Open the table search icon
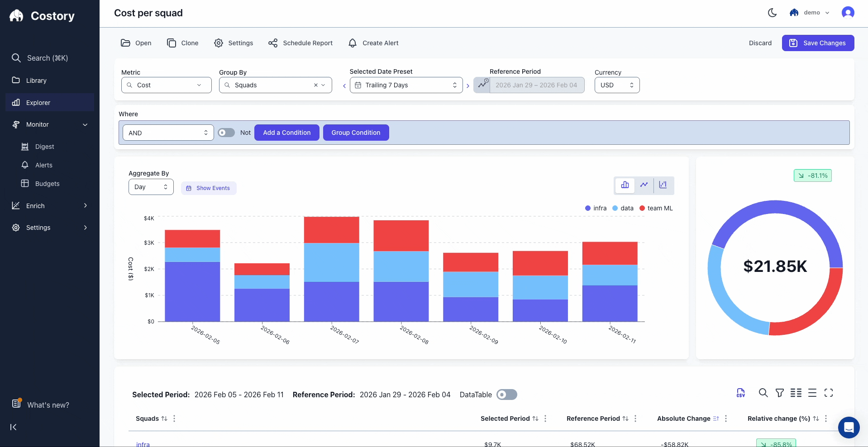Viewport: 868px width, 447px height. pyautogui.click(x=763, y=393)
